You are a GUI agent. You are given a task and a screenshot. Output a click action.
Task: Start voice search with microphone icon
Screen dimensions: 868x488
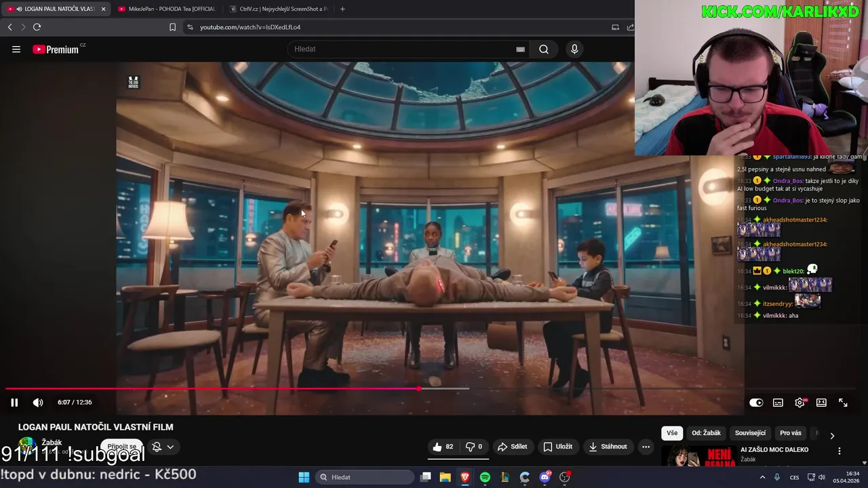pos(574,49)
